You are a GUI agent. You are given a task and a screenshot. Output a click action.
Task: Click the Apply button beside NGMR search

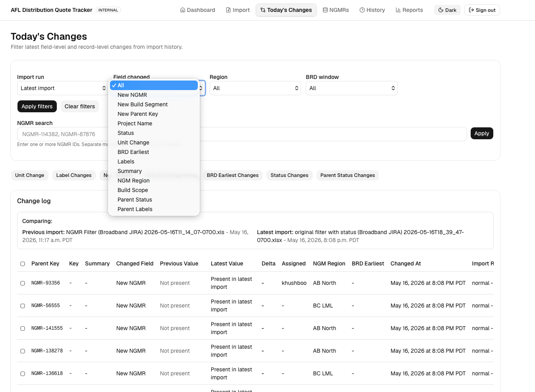click(x=481, y=133)
